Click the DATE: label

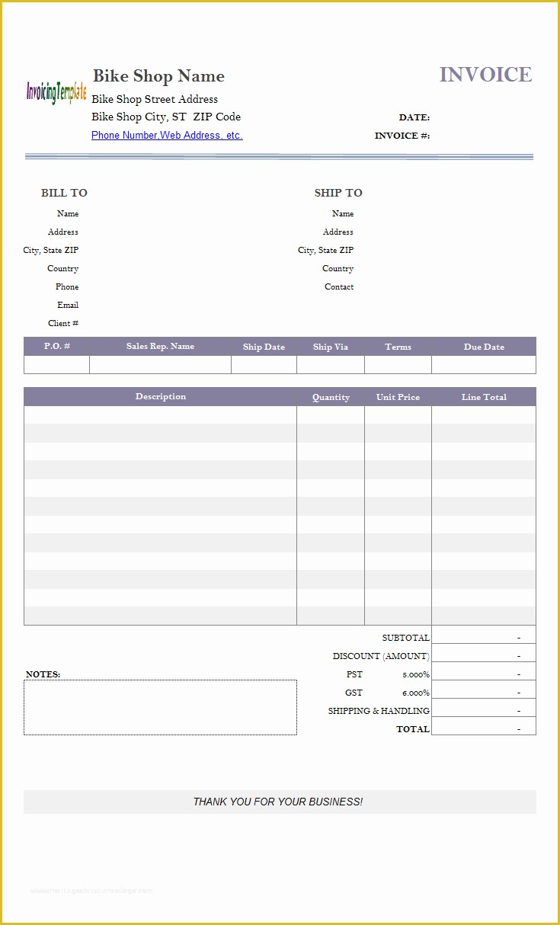(x=414, y=117)
